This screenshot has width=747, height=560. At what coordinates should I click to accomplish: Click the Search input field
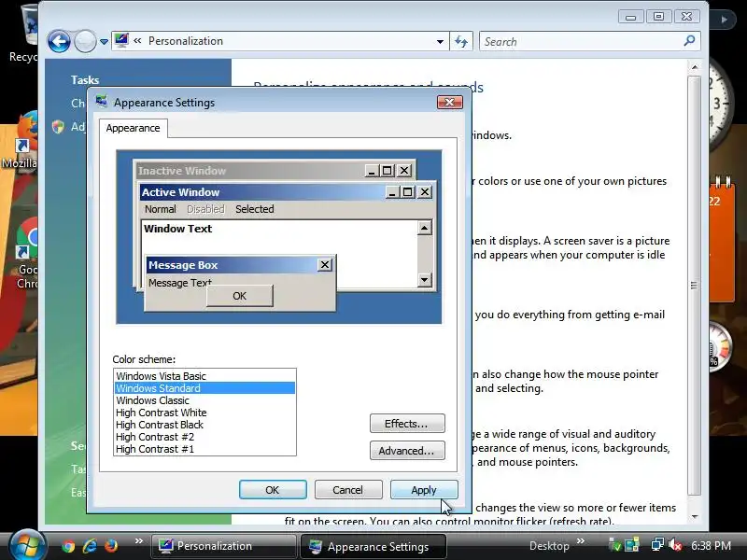click(581, 41)
